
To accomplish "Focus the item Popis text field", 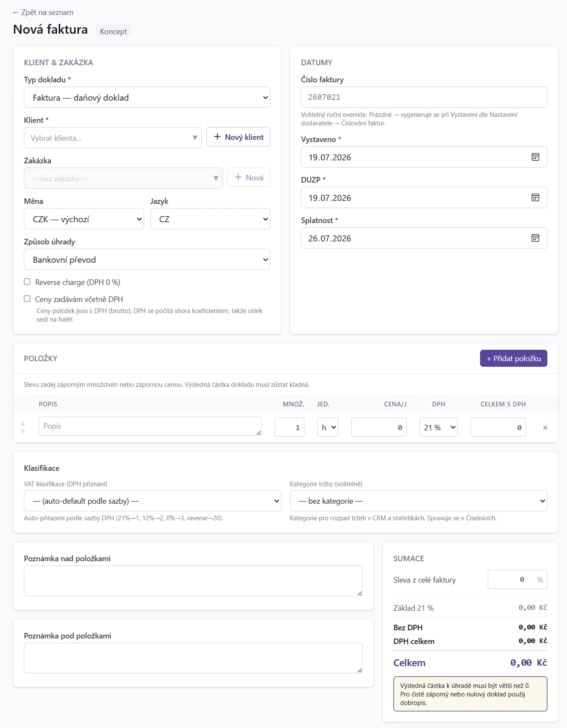I will [x=150, y=426].
